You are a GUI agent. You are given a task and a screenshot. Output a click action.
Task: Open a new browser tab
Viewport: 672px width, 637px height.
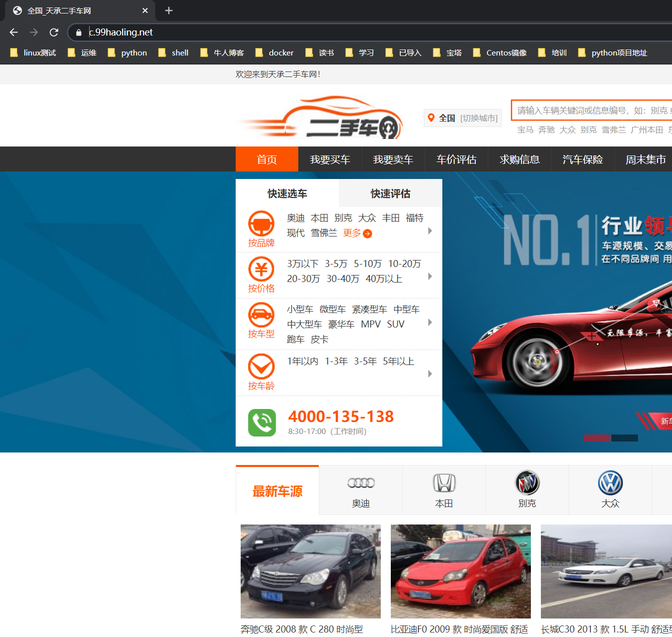click(x=169, y=10)
